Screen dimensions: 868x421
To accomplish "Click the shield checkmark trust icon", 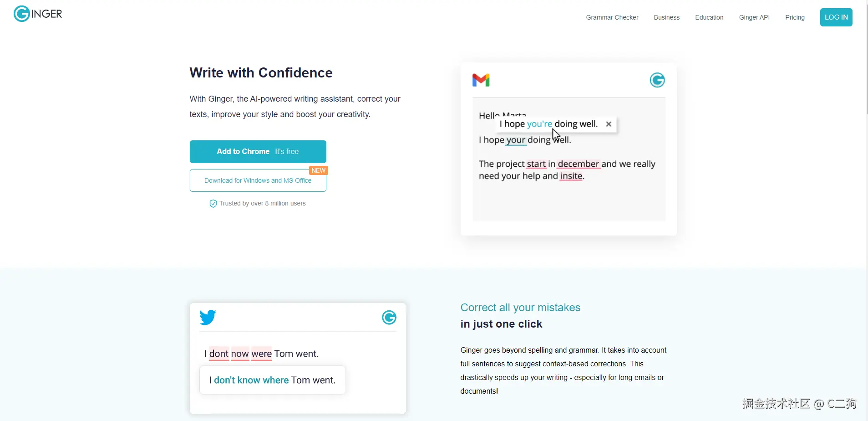I will tap(213, 204).
